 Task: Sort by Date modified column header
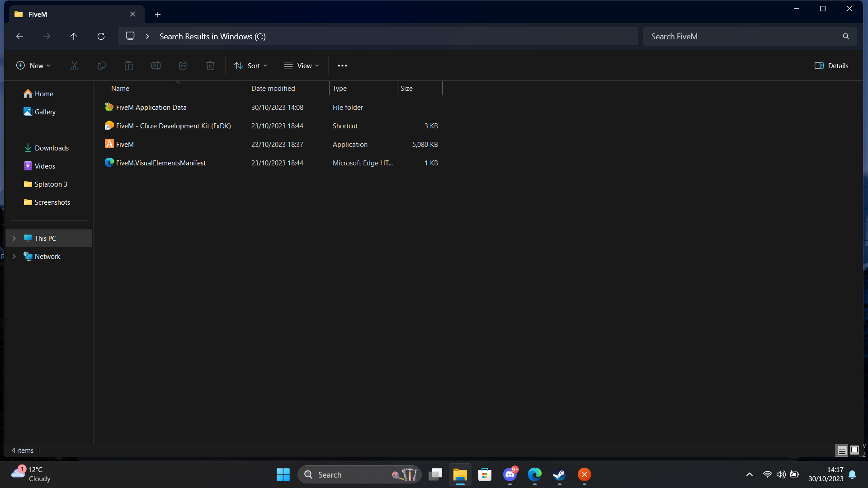pyautogui.click(x=273, y=88)
